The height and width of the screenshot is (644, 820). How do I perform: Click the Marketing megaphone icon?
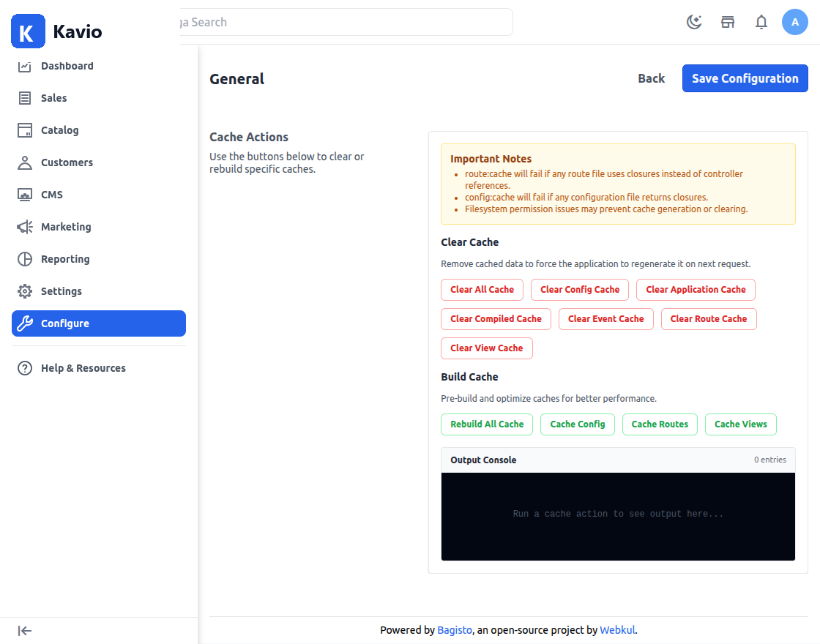click(25, 227)
